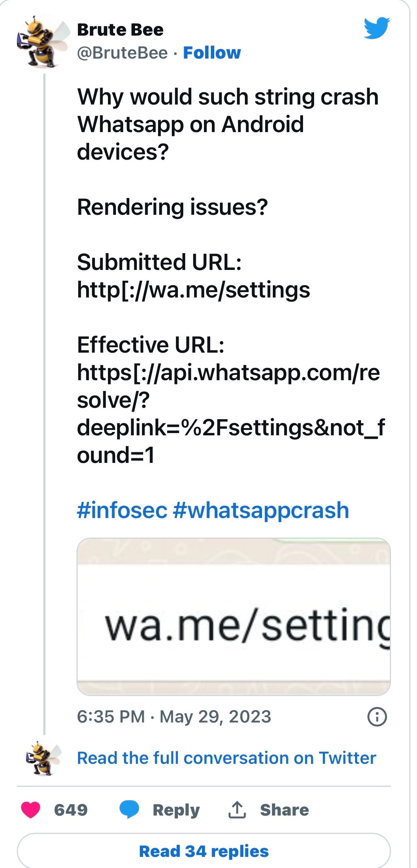The height and width of the screenshot is (868, 417).
Task: Click the 649 likes count
Action: tap(71, 810)
